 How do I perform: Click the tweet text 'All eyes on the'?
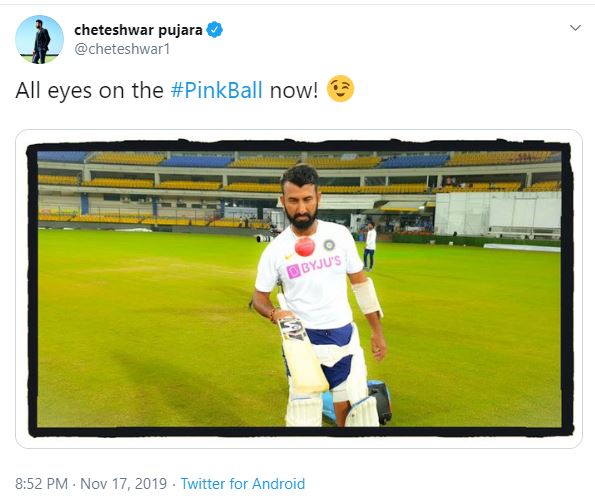[90, 90]
